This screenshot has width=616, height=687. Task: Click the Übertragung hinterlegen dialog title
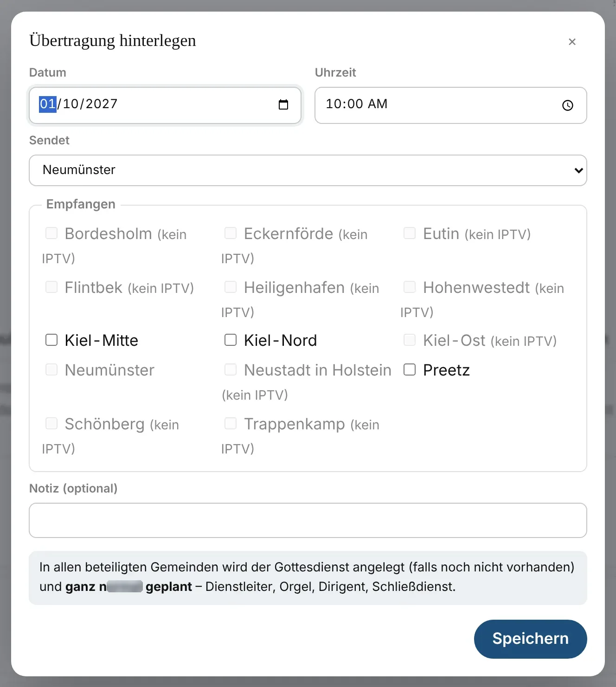coord(113,41)
